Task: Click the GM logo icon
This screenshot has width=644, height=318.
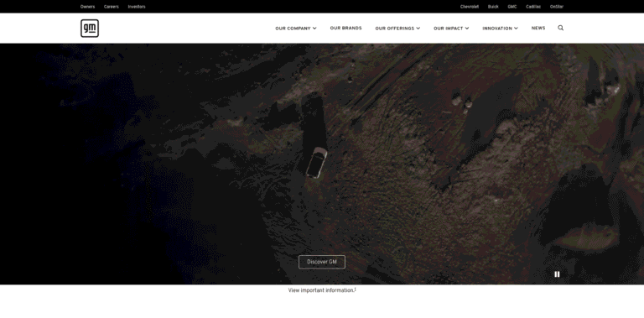Action: 90,29
